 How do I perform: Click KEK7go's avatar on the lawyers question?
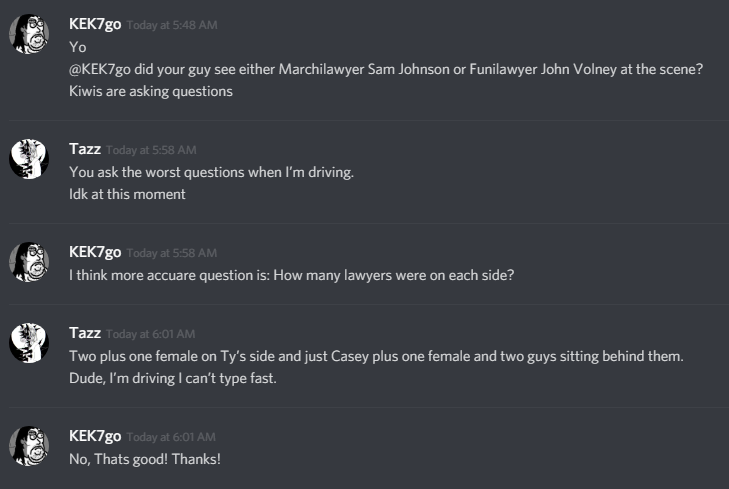pyautogui.click(x=29, y=262)
